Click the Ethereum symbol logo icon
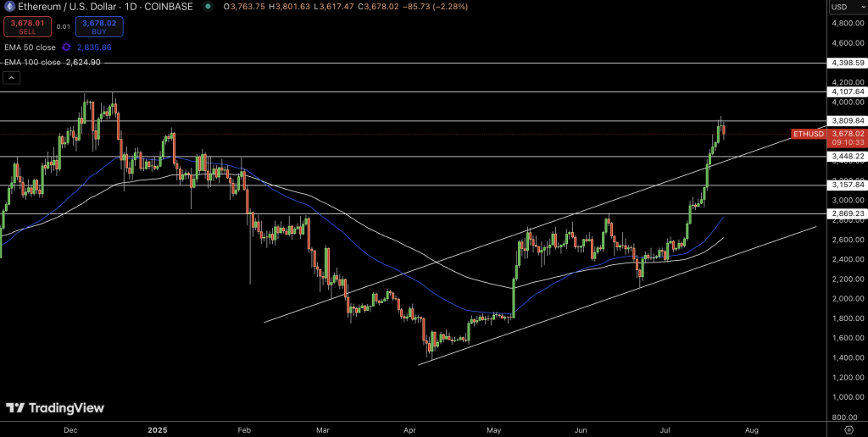The image size is (868, 437). click(8, 7)
